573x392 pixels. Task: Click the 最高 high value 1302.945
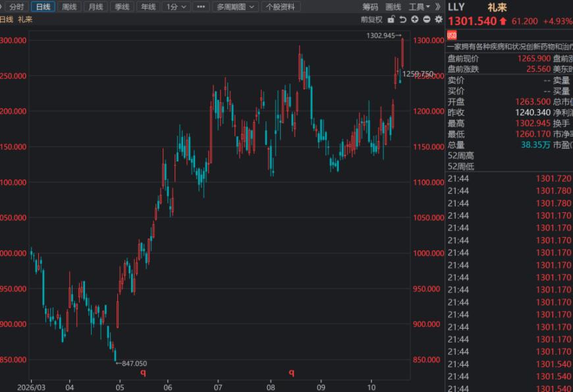tap(532, 123)
